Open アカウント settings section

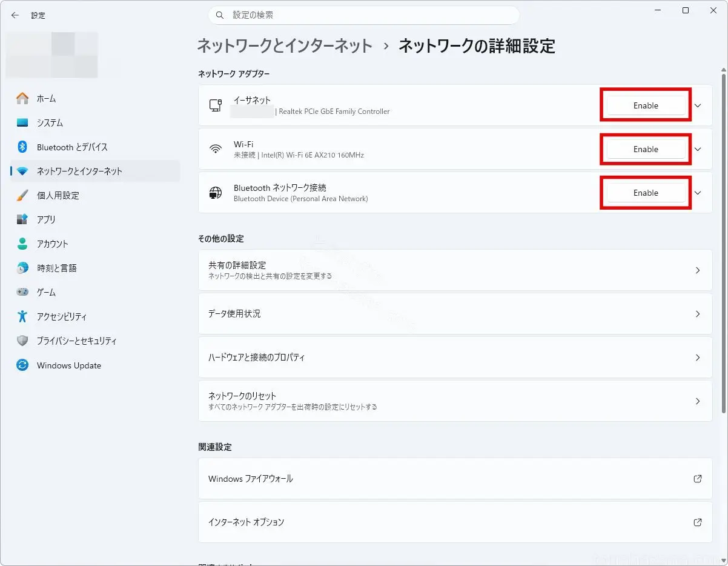click(x=95, y=244)
